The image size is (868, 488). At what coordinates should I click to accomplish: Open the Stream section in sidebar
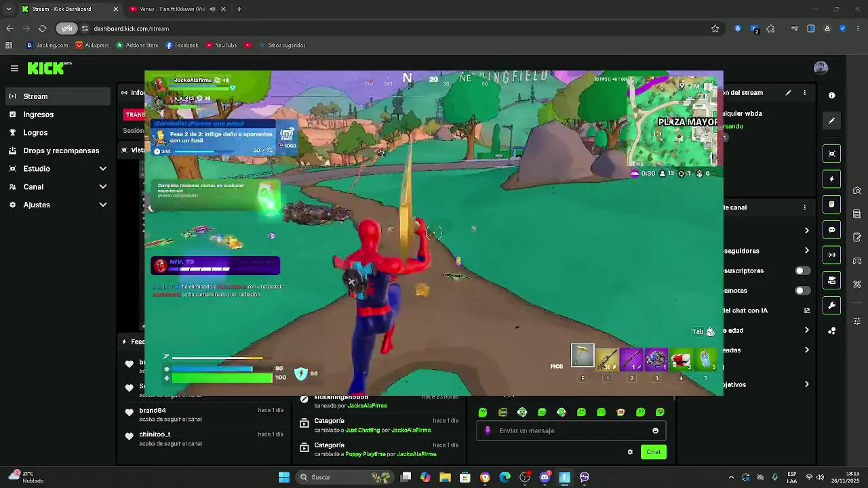pos(57,96)
